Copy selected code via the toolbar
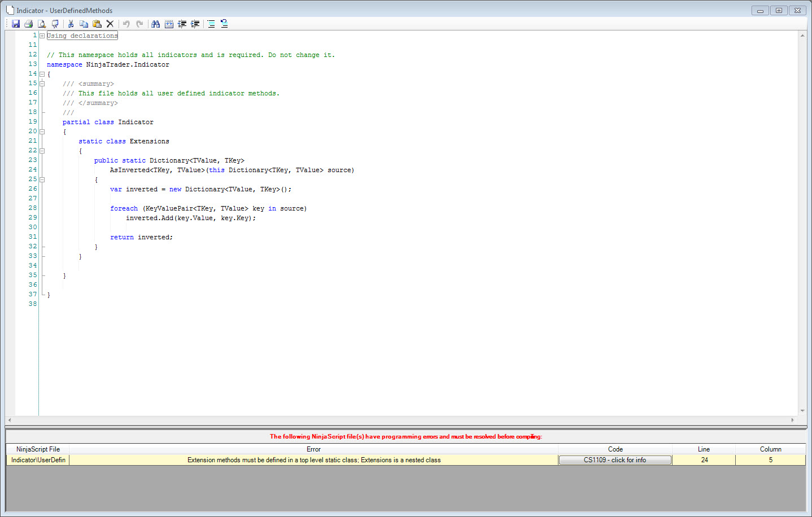The width and height of the screenshot is (812, 517). tap(84, 24)
